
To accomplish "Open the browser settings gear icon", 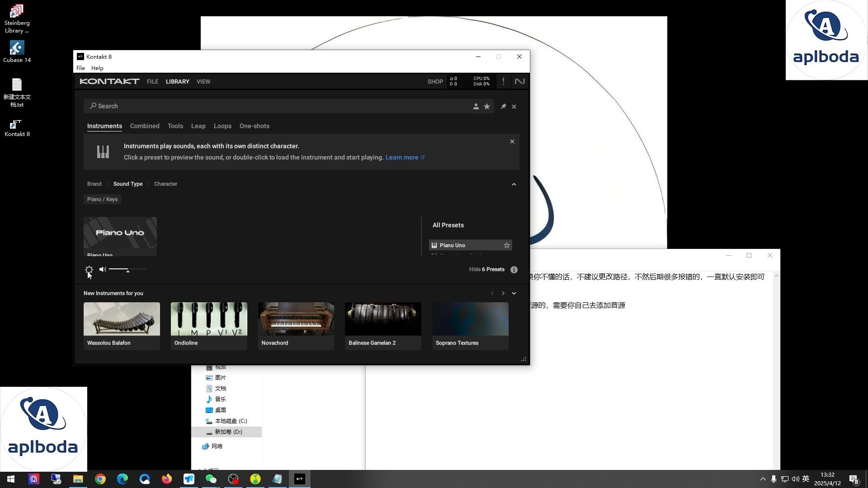I will pyautogui.click(x=89, y=270).
